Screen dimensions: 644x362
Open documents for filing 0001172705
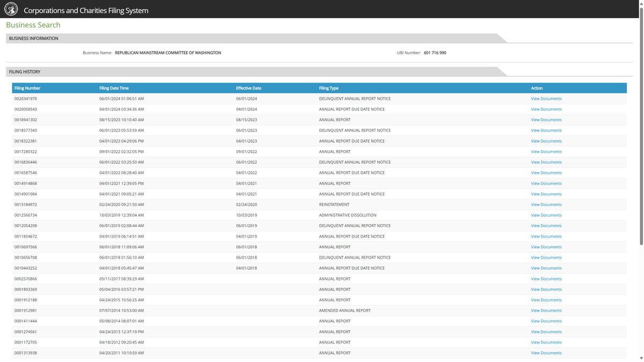click(546, 342)
